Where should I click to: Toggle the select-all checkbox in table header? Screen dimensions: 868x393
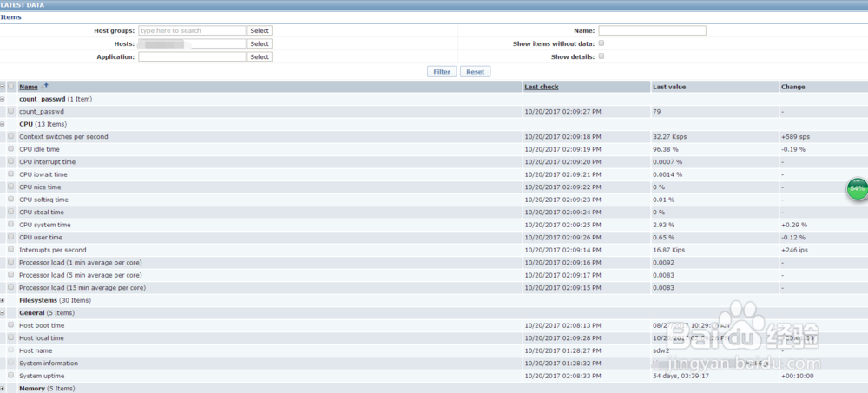(x=11, y=87)
